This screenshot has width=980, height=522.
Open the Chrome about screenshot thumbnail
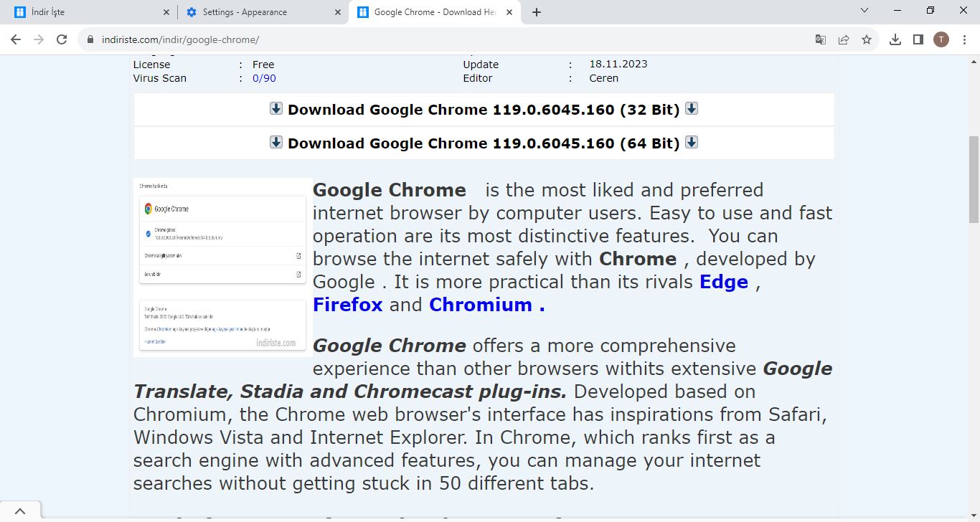pos(223,267)
